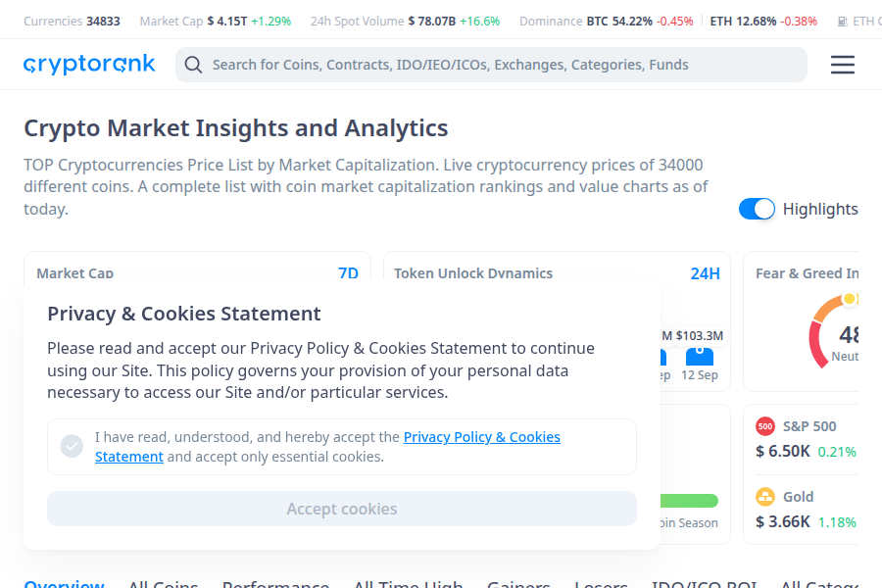Click the red S&P 500 index icon
Screen dimensions: 882x588
(x=763, y=426)
